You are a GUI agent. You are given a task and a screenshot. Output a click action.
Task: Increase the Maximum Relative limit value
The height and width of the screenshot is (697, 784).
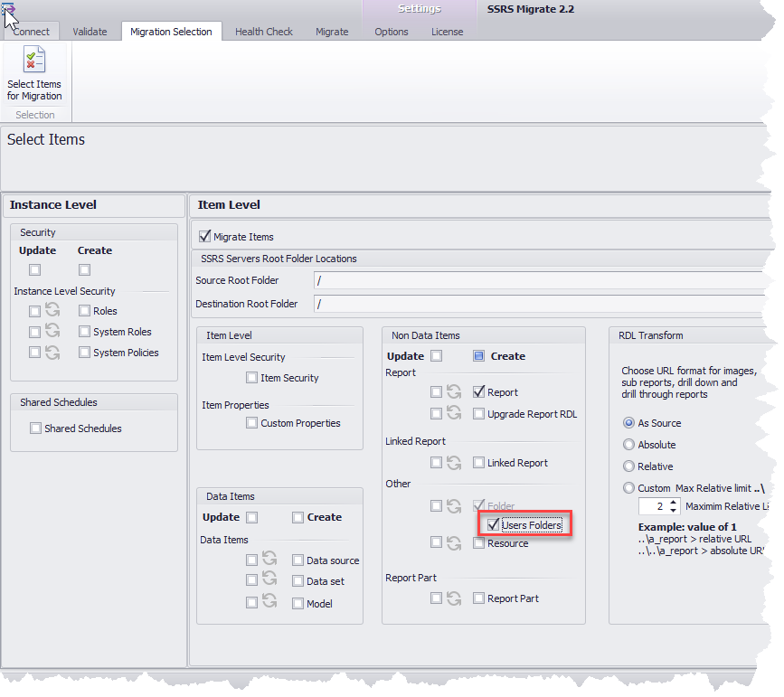point(674,503)
